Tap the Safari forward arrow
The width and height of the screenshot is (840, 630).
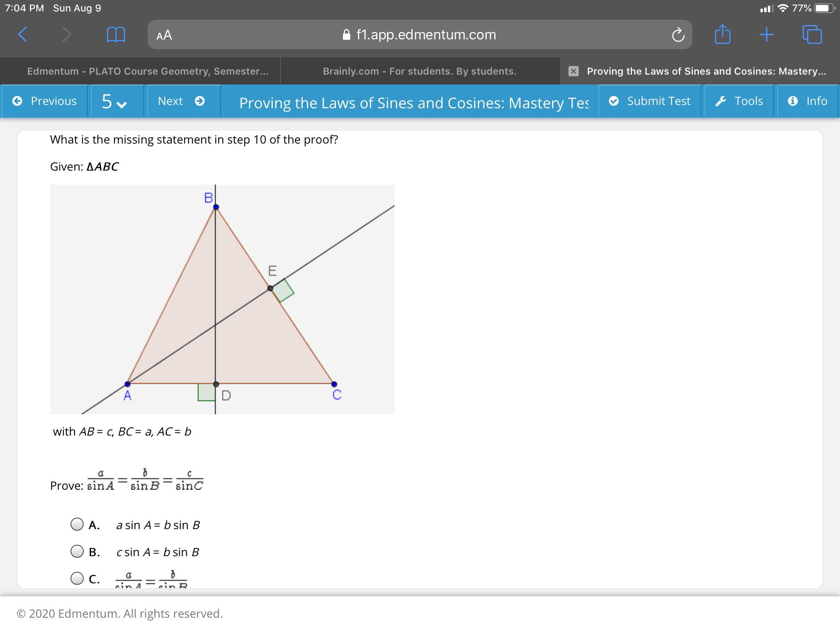click(67, 34)
